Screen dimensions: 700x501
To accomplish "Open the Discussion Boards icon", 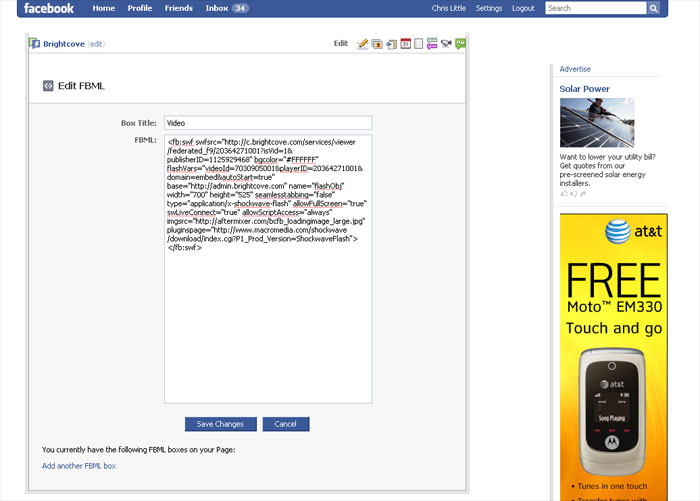I will pos(432,44).
